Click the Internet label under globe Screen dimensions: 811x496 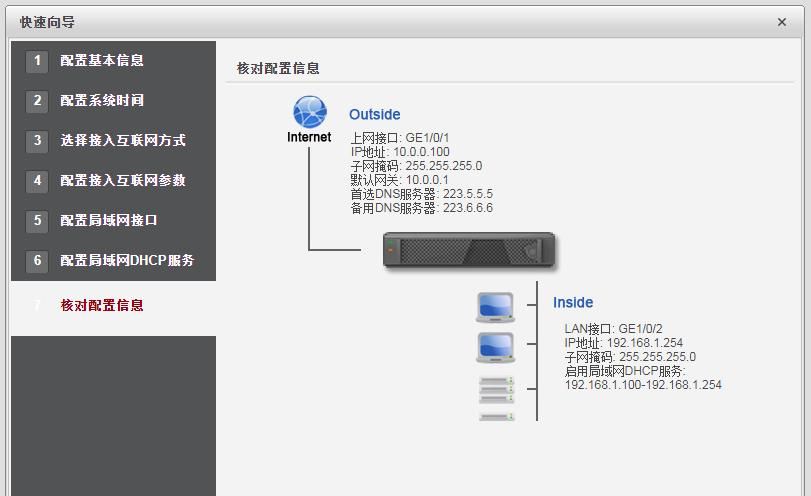[309, 137]
